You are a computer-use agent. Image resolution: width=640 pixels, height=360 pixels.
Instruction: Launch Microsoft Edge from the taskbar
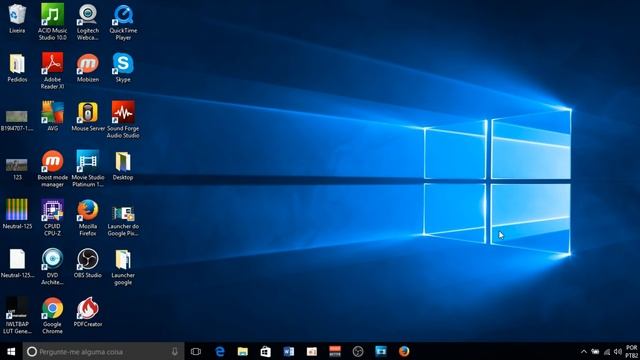point(220,351)
